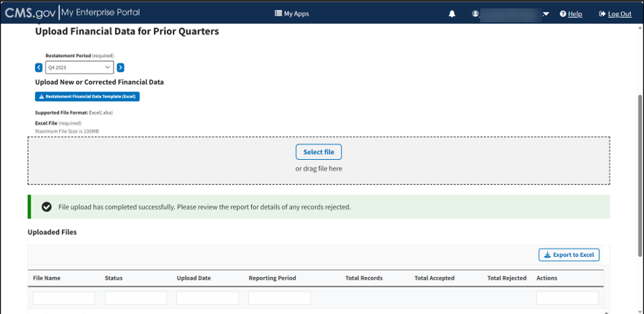644x314 pixels.
Task: Click the Upload Date filter field
Action: click(x=208, y=298)
